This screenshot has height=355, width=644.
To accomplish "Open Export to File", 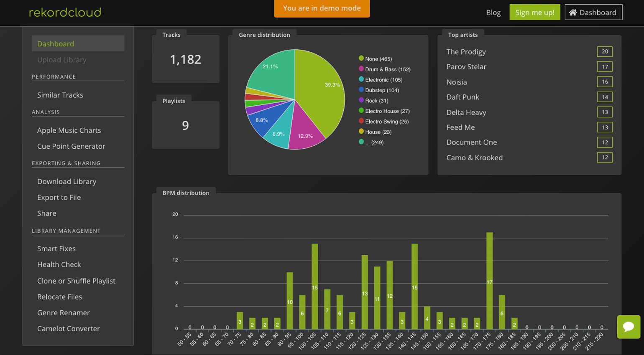I will [x=59, y=197].
